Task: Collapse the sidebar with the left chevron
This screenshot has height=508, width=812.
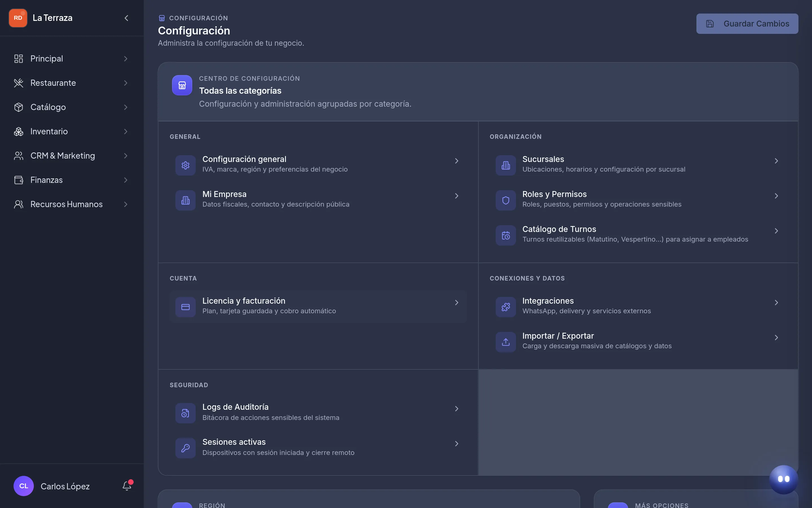Action: (127, 18)
